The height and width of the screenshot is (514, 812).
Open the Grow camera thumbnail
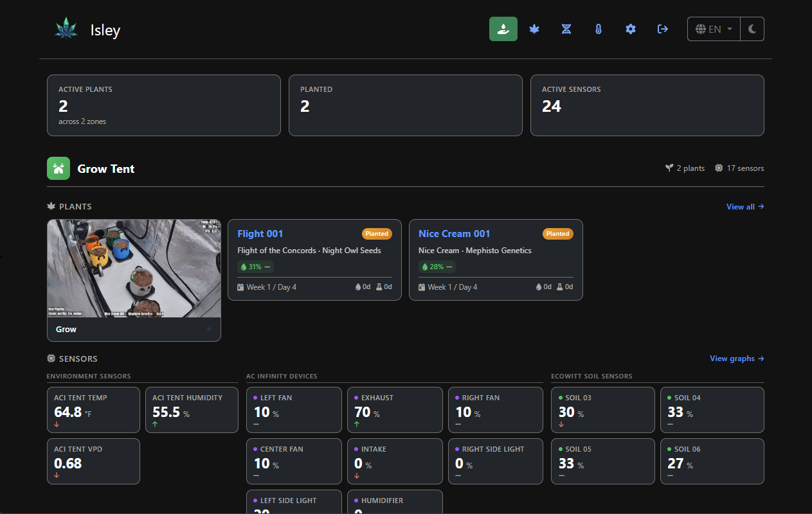pos(133,268)
